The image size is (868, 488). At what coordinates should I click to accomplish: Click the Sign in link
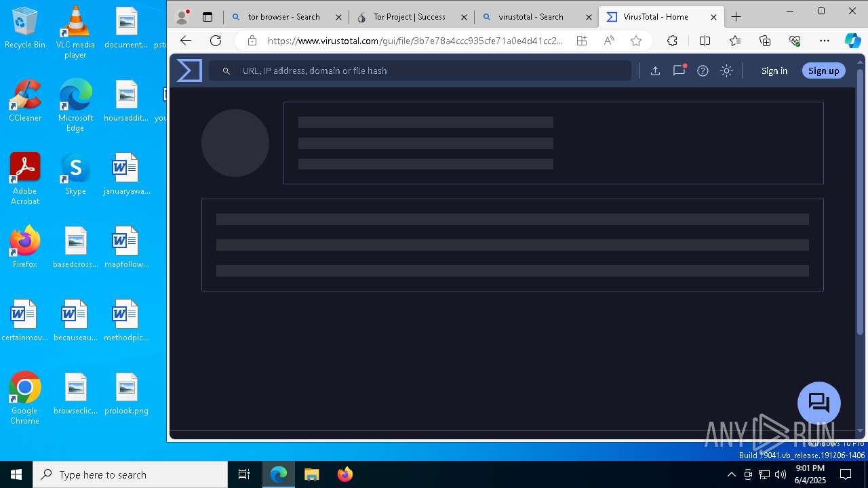coord(774,70)
